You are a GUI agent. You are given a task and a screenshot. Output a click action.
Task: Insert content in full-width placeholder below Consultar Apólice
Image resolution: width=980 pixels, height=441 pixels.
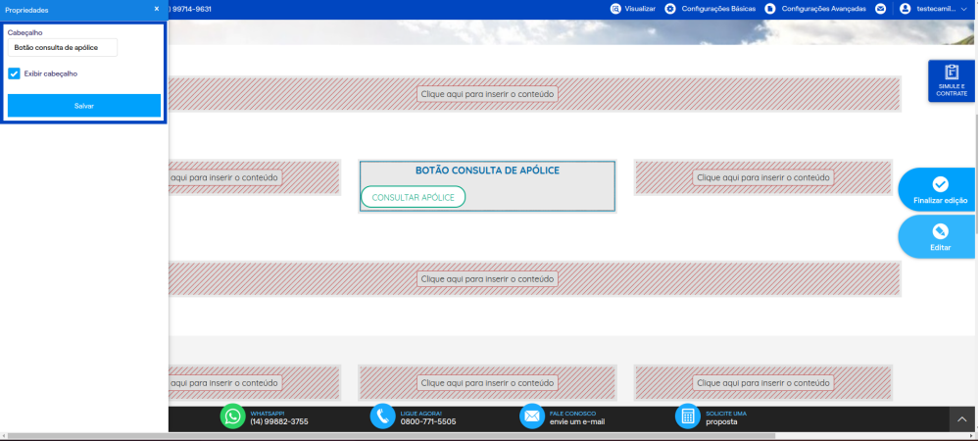click(487, 278)
